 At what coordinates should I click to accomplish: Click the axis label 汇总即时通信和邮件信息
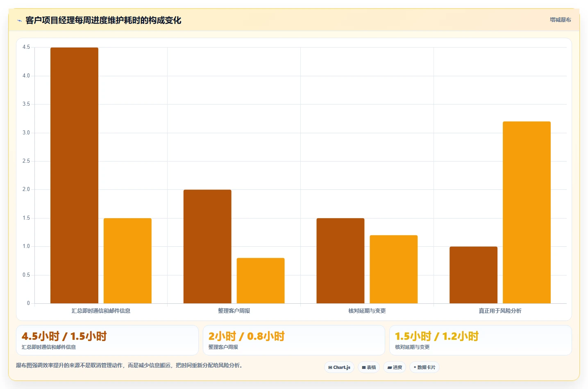click(x=101, y=311)
